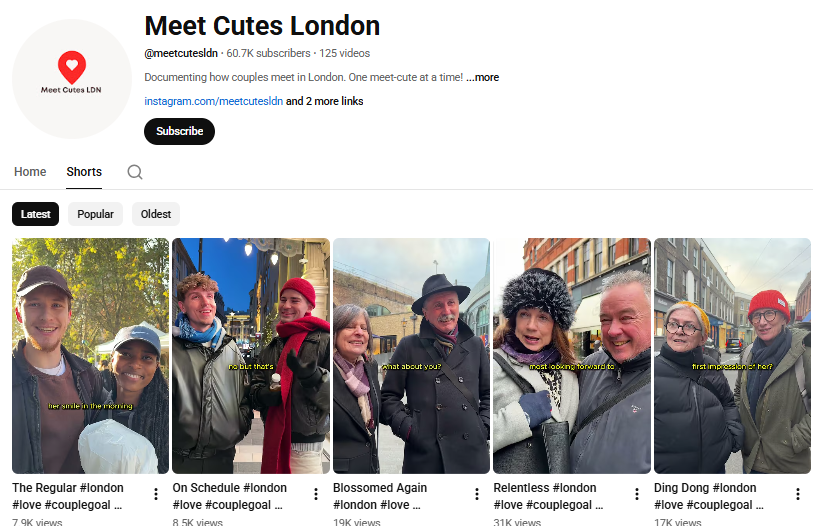The image size is (813, 526).
Task: Expand channel description with ...more
Action: pyautogui.click(x=482, y=77)
